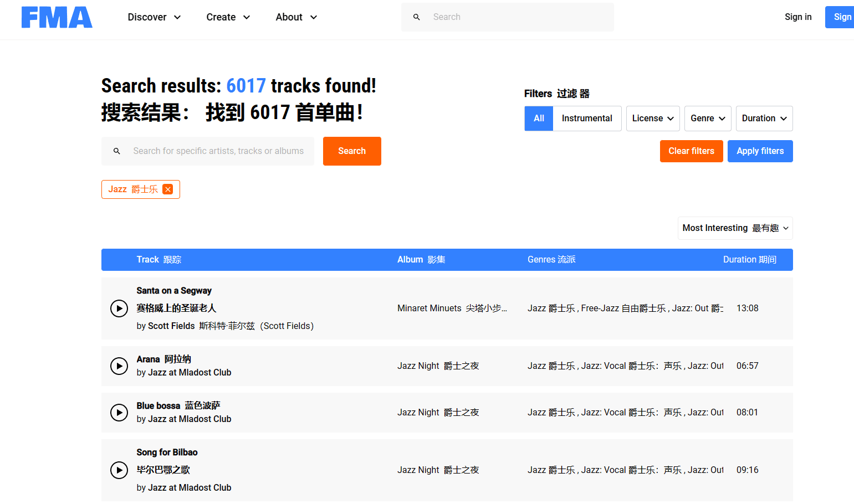Viewport: 854px width, 504px height.
Task: Play the track Arana
Action: [119, 366]
